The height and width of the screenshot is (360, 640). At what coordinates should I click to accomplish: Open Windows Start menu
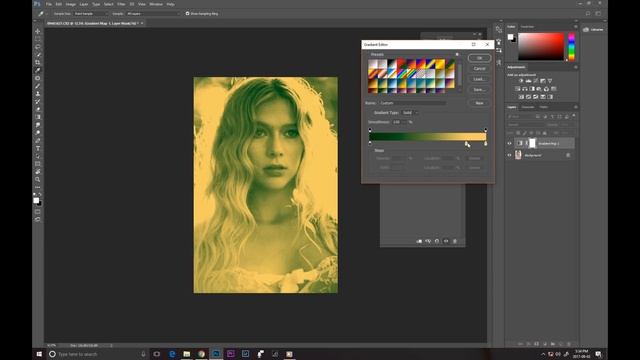[39, 354]
